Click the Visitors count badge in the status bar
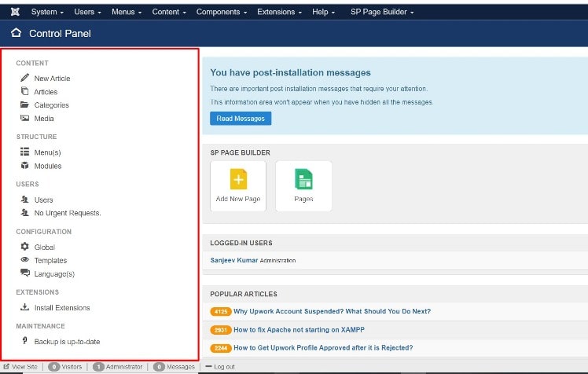Screen dimensions: 588x374 click(54, 367)
